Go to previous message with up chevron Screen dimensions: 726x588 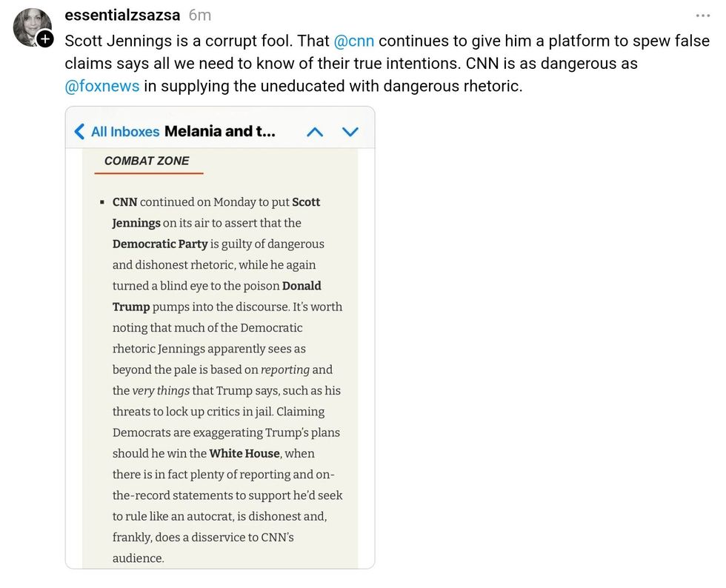click(315, 132)
